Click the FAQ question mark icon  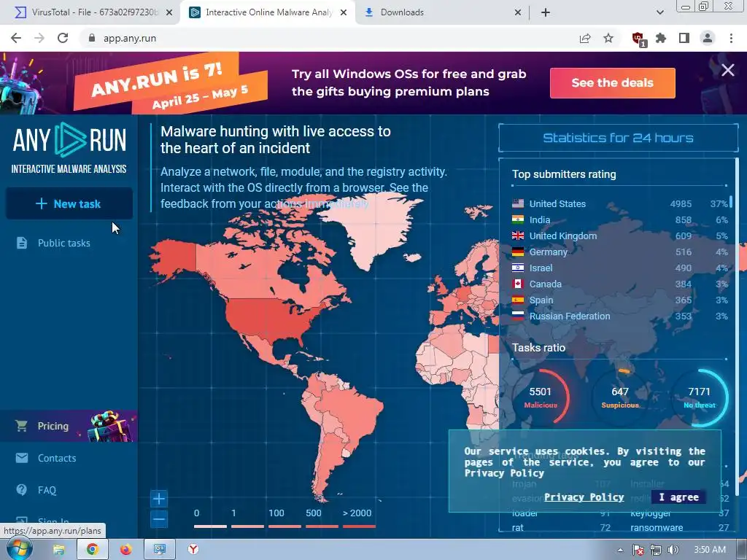click(x=21, y=489)
